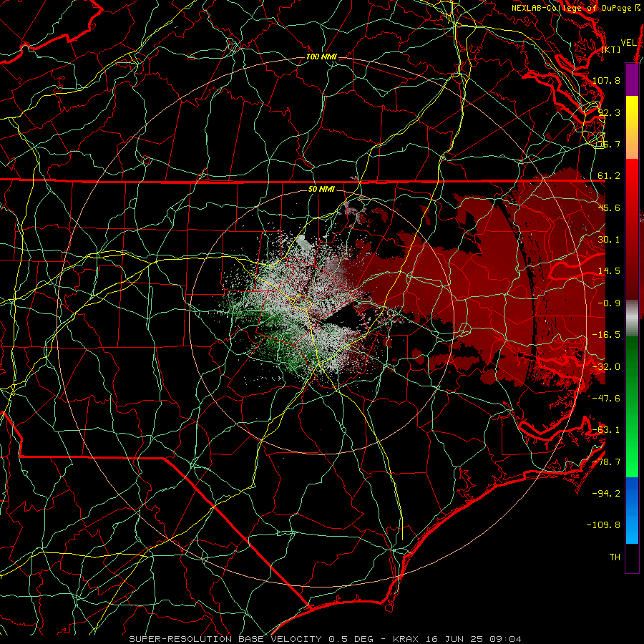
Task: Click the -16.5 legend value
Action: [x=606, y=335]
